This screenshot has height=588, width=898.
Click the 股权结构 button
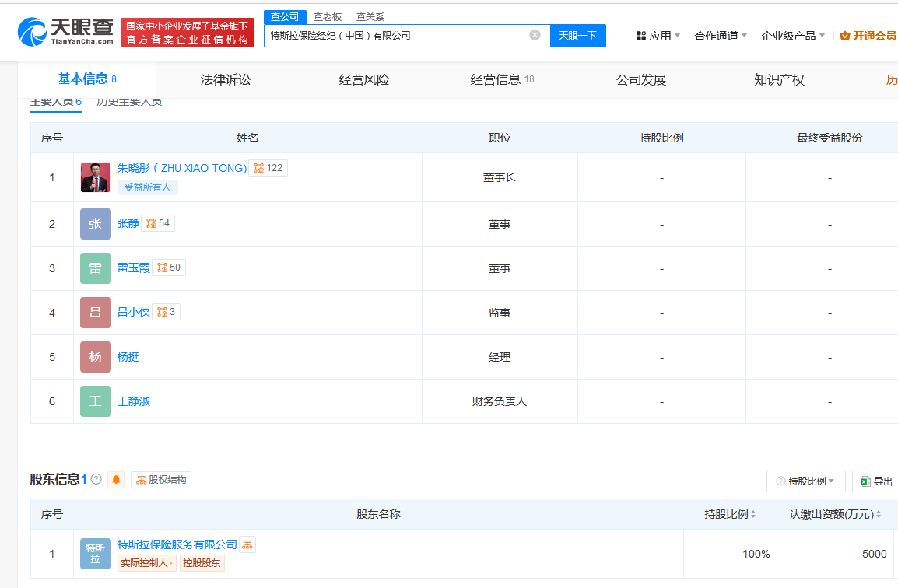pyautogui.click(x=161, y=480)
